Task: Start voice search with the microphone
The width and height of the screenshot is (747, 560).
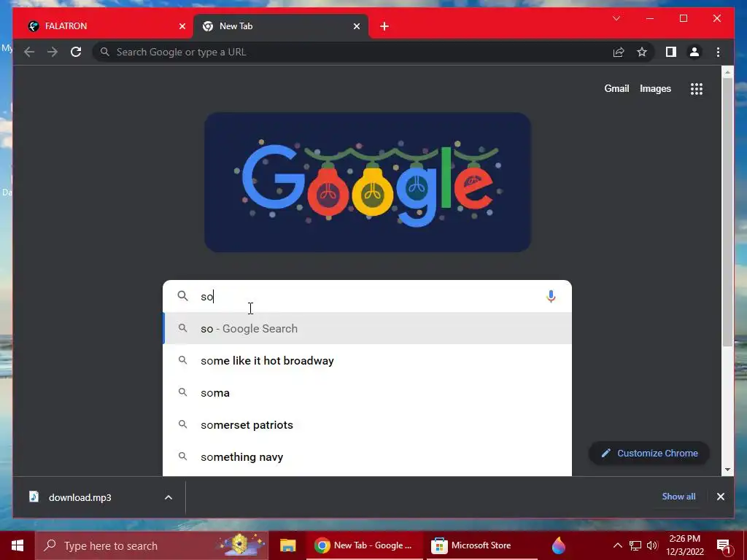Action: coord(551,296)
